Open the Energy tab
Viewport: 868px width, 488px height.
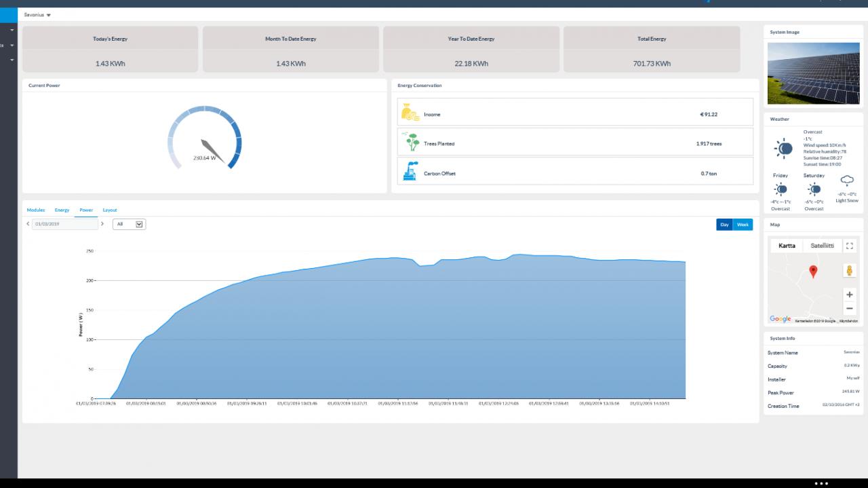62,210
